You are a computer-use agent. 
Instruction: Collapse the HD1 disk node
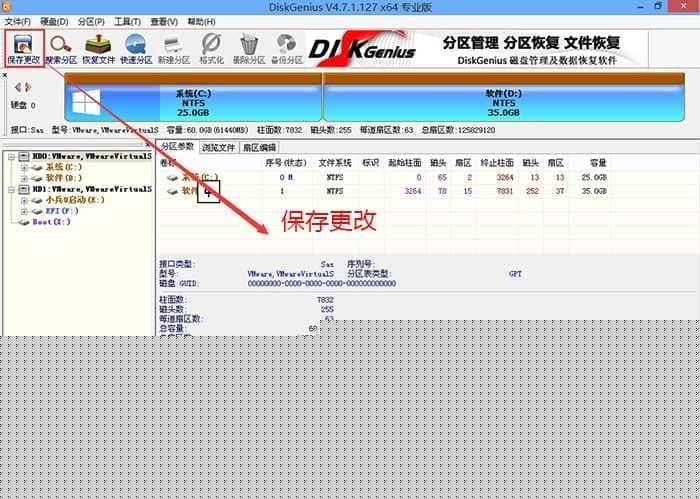pyautogui.click(x=12, y=190)
